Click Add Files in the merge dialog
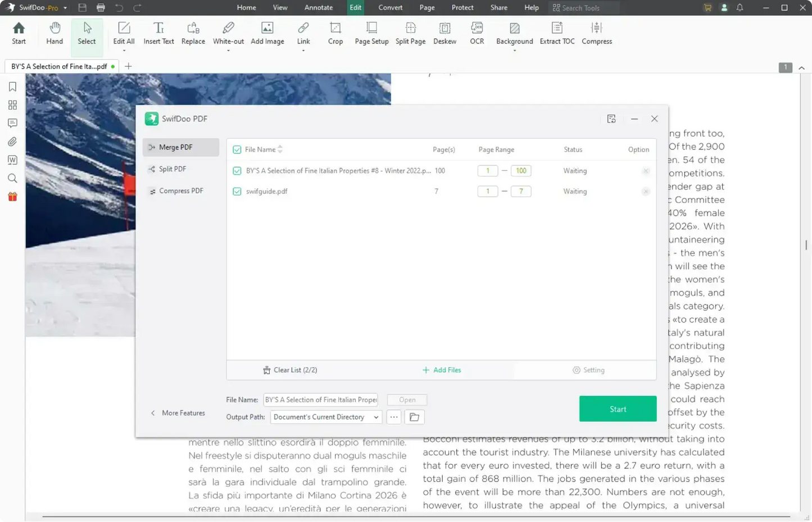The height and width of the screenshot is (522, 812). click(442, 370)
